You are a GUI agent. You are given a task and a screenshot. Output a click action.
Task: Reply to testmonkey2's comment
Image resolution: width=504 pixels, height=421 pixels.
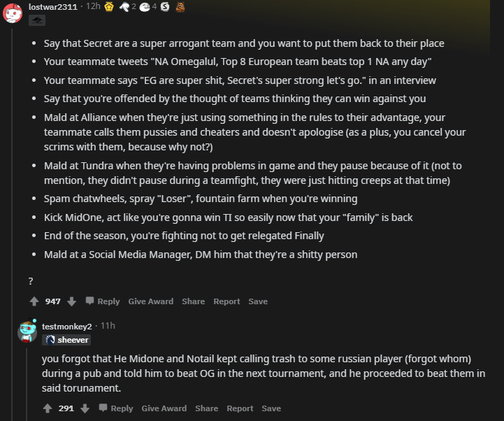tap(116, 408)
